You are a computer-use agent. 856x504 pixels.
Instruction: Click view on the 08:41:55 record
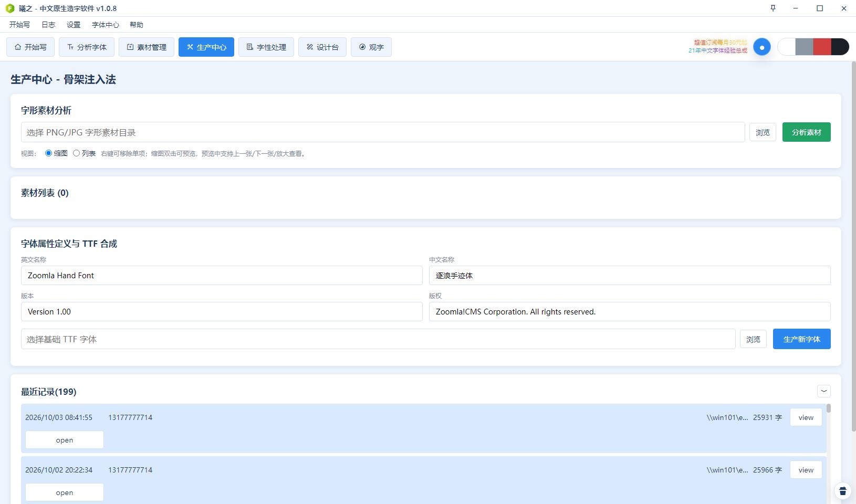tap(806, 417)
